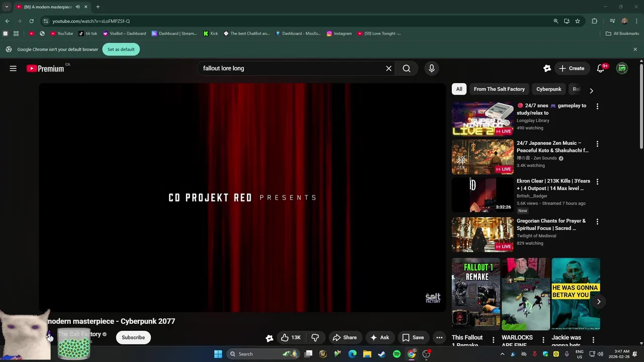The image size is (644, 362).
Task: Open options for Ekron Clear video
Action: click(597, 182)
